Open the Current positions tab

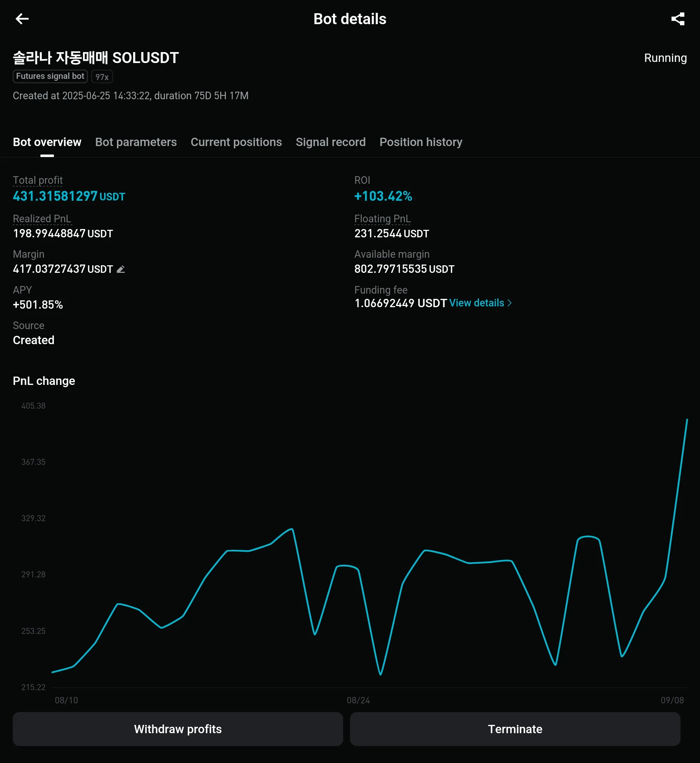tap(236, 142)
